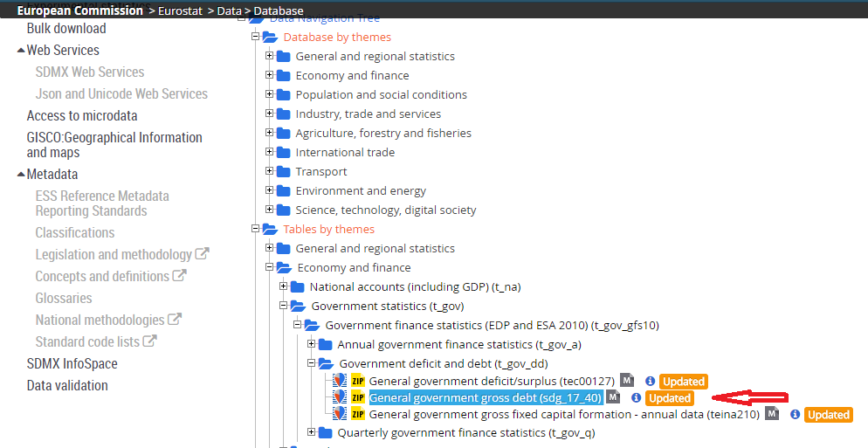Open metadata M icon for teina210 row
The height and width of the screenshot is (448, 868).
772,413
